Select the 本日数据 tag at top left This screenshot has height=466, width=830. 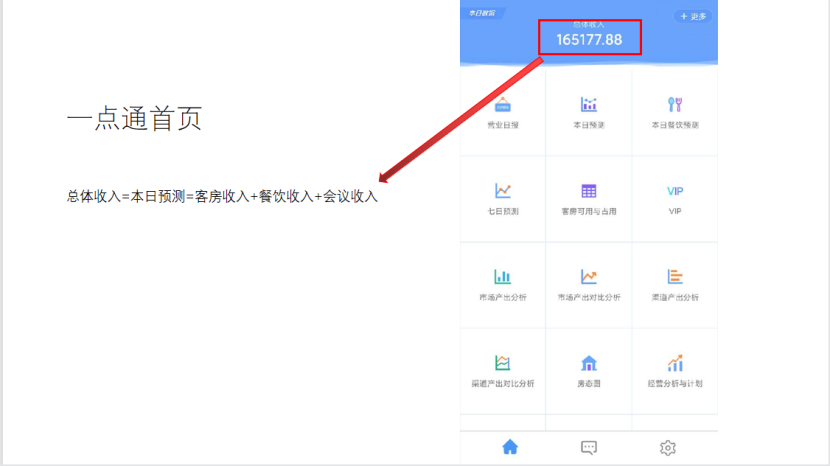tap(482, 13)
